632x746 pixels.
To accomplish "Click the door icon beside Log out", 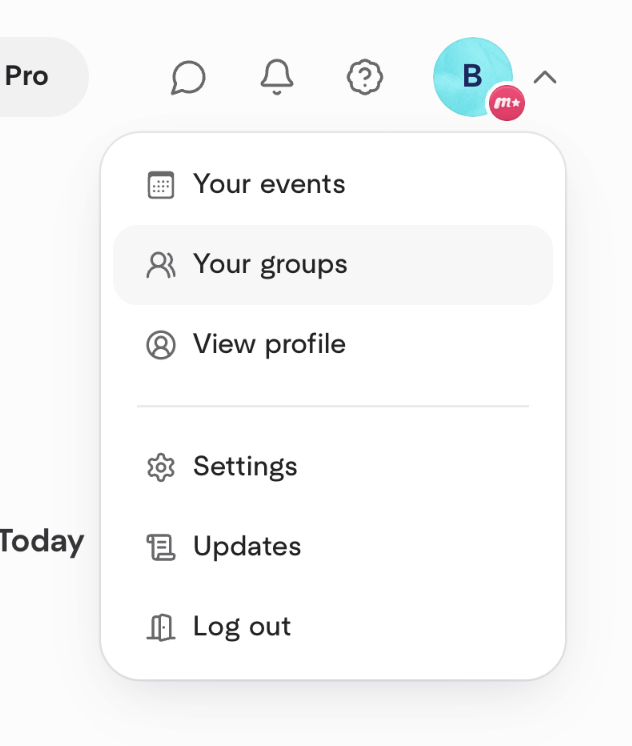I will pos(160,627).
